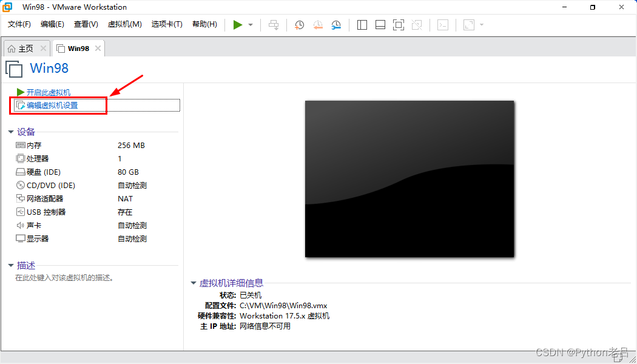This screenshot has width=637, height=364.
Task: Click the USB 控制器 device icon
Action: (20, 212)
